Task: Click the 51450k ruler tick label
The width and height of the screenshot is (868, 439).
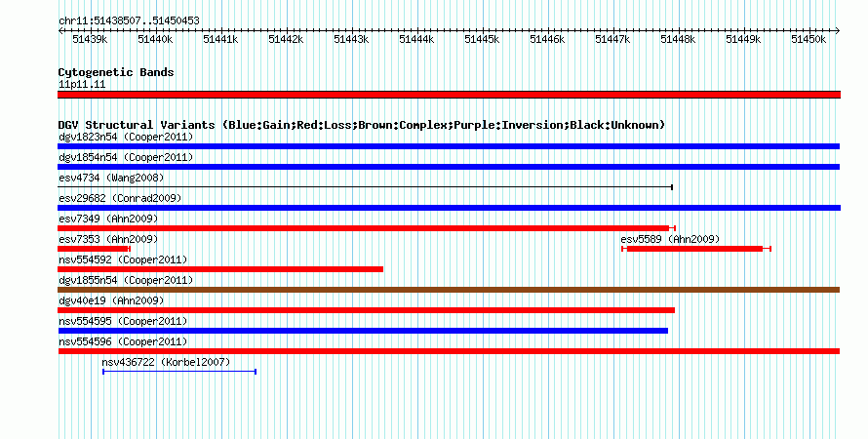Action: pyautogui.click(x=809, y=39)
